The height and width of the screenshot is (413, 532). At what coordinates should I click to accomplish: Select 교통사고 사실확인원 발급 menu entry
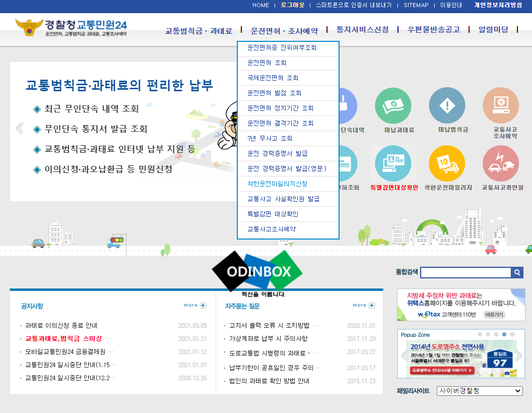coord(288,199)
